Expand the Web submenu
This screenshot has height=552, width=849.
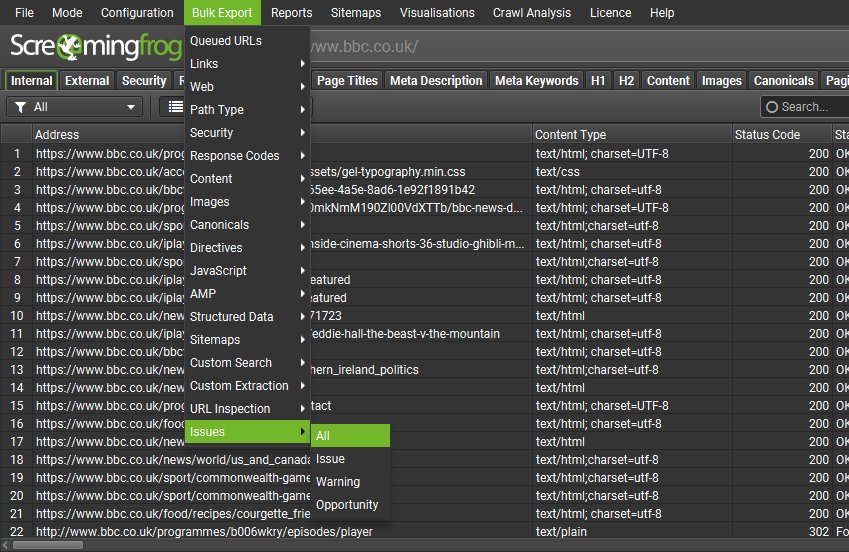[x=247, y=87]
